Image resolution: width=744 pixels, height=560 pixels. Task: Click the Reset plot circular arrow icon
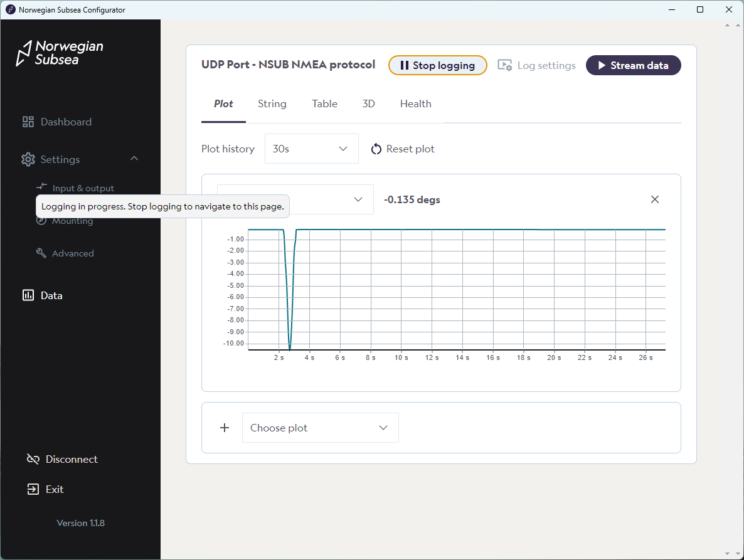376,149
